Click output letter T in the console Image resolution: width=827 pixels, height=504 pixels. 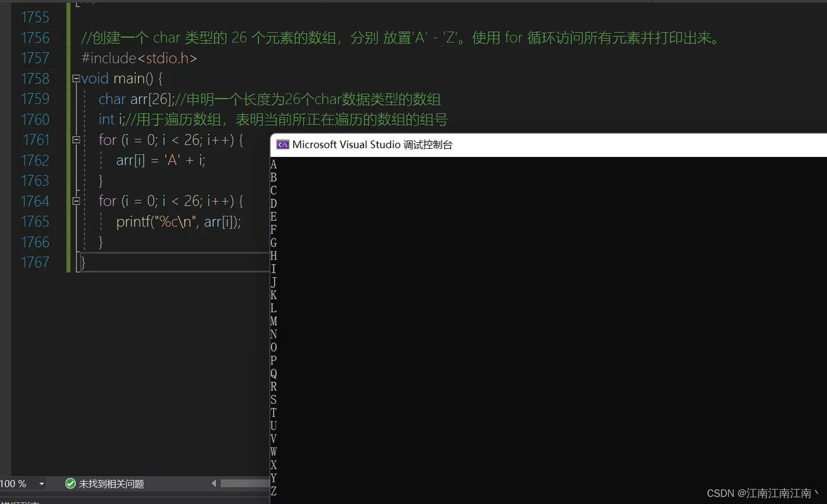(x=274, y=413)
